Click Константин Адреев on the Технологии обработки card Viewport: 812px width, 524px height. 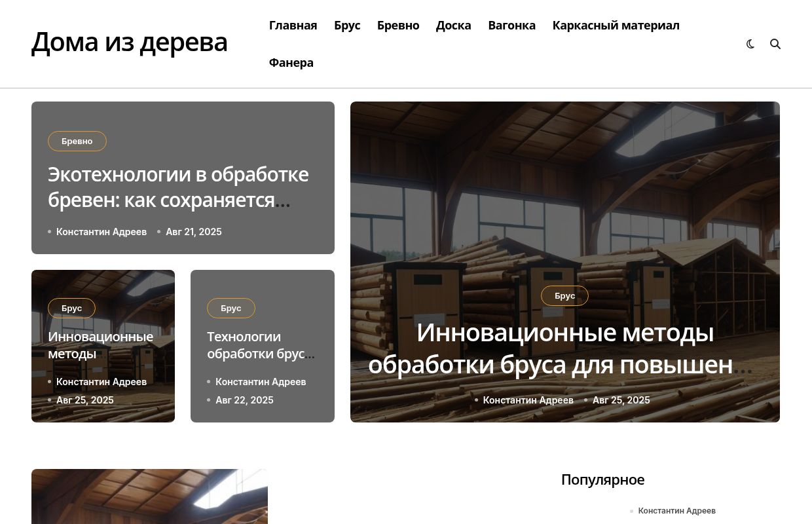pyautogui.click(x=261, y=382)
